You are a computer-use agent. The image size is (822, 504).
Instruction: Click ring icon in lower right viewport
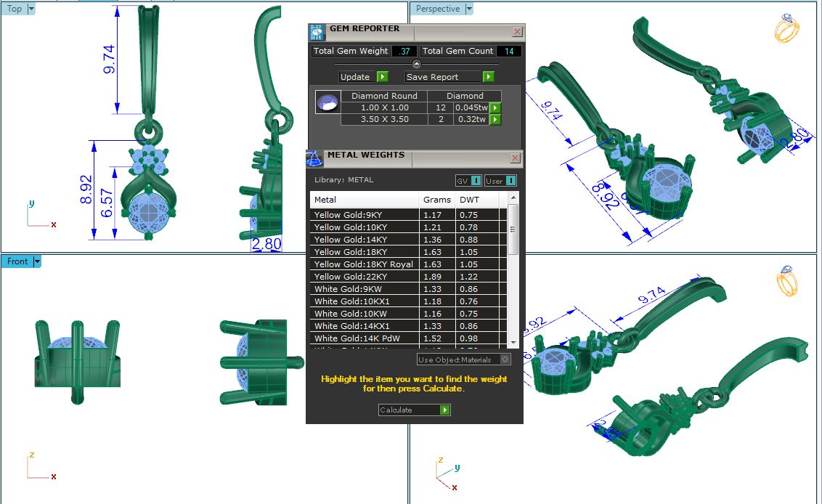787,281
